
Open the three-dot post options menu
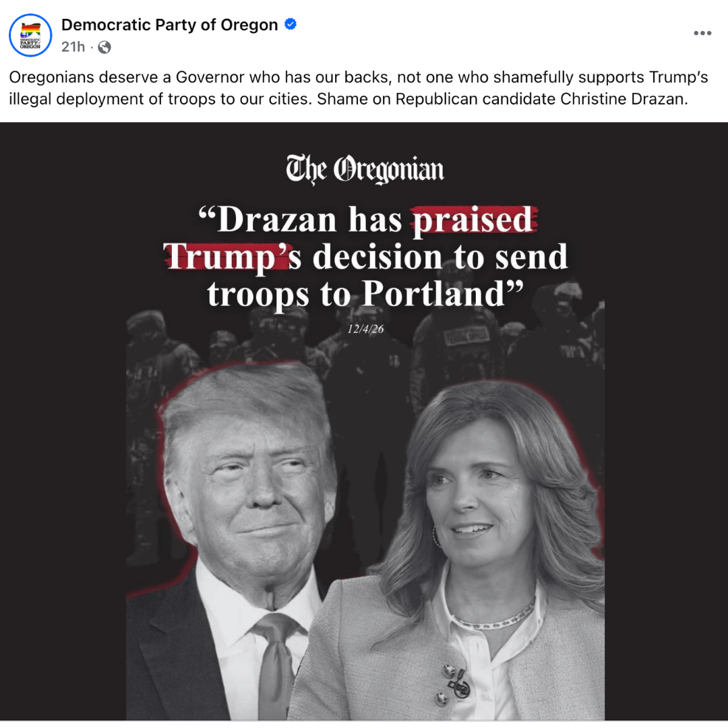coord(702,33)
